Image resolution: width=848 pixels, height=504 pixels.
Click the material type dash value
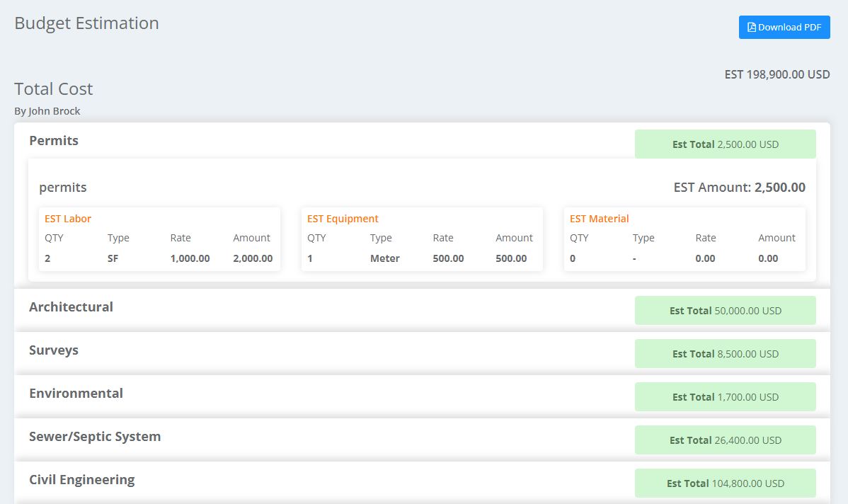point(634,258)
